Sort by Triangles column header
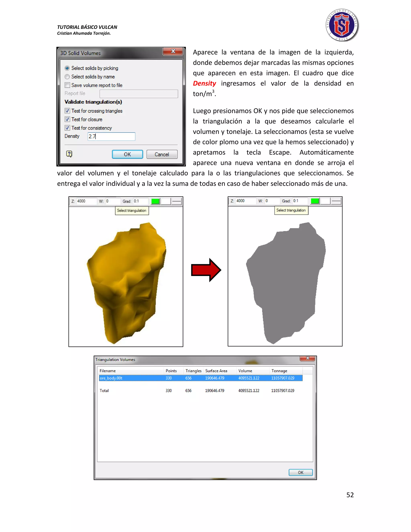The image size is (411, 532). [x=193, y=371]
